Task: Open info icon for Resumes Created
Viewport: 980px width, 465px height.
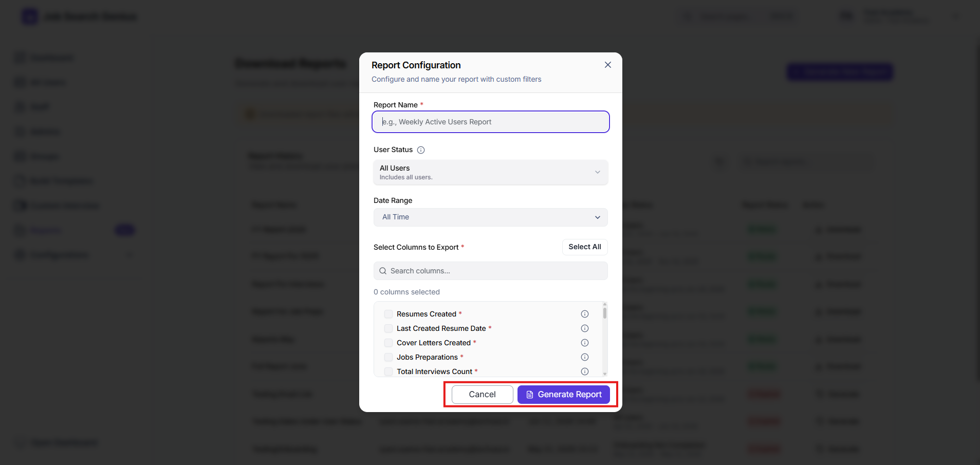Action: click(585, 314)
